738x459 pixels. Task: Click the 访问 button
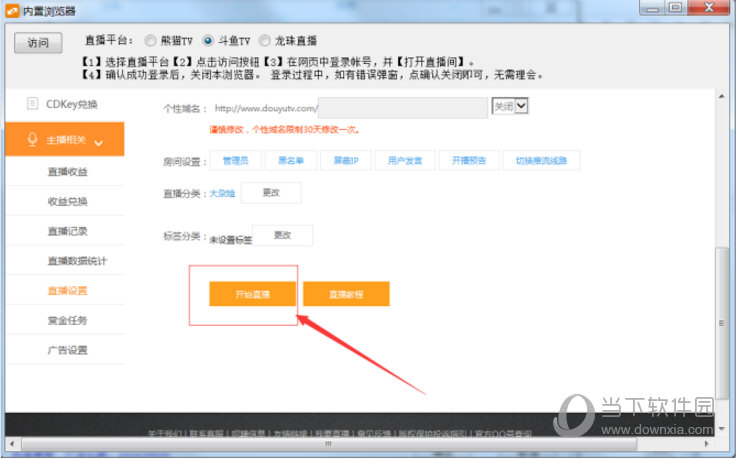(x=38, y=43)
